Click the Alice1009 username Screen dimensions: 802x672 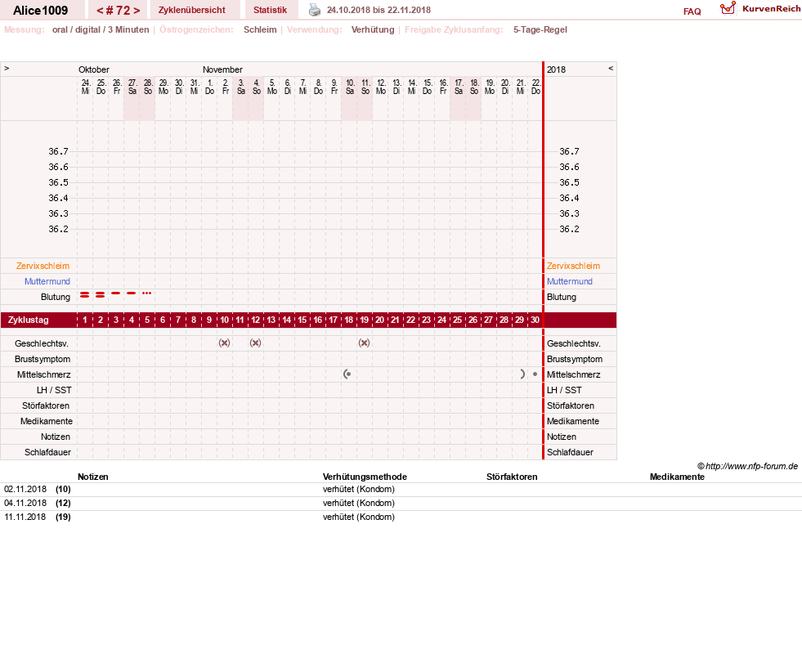(x=40, y=11)
